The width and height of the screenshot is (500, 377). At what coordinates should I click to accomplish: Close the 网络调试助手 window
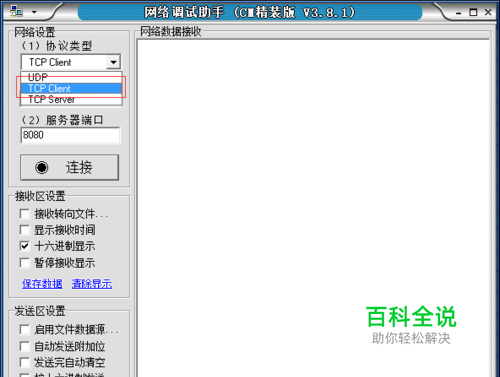tap(488, 12)
